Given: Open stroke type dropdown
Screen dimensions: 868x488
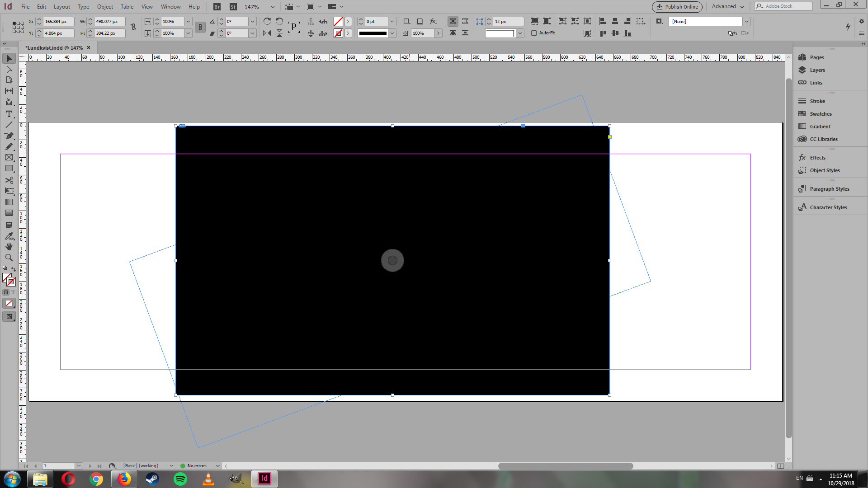Looking at the screenshot, I should tap(392, 33).
